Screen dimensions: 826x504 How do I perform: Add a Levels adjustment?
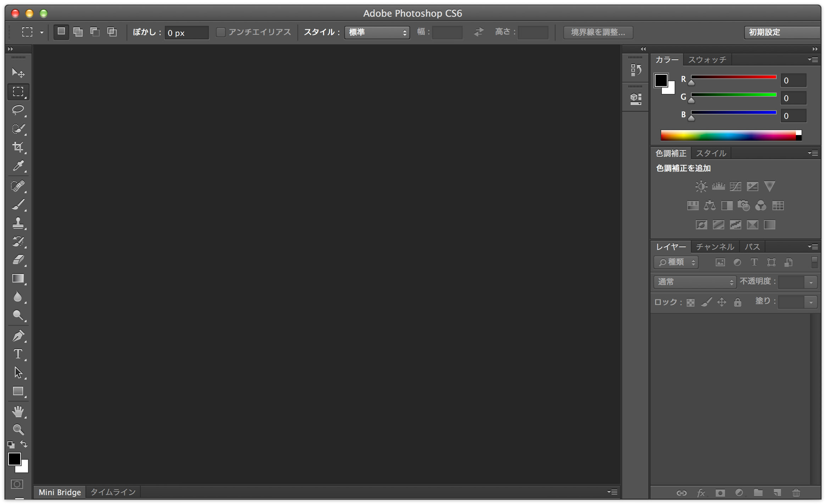coord(718,186)
